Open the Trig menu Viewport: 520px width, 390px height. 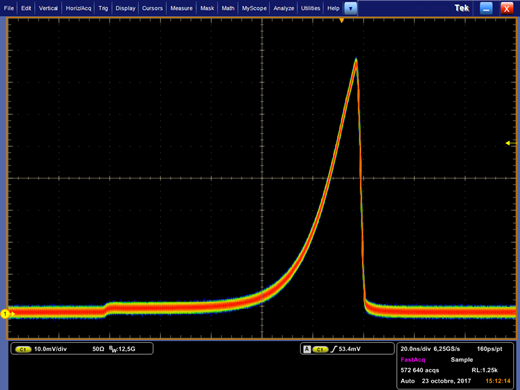click(103, 8)
